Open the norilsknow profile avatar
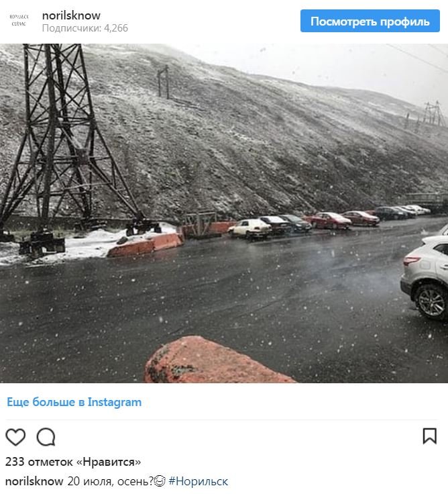 [x=19, y=20]
